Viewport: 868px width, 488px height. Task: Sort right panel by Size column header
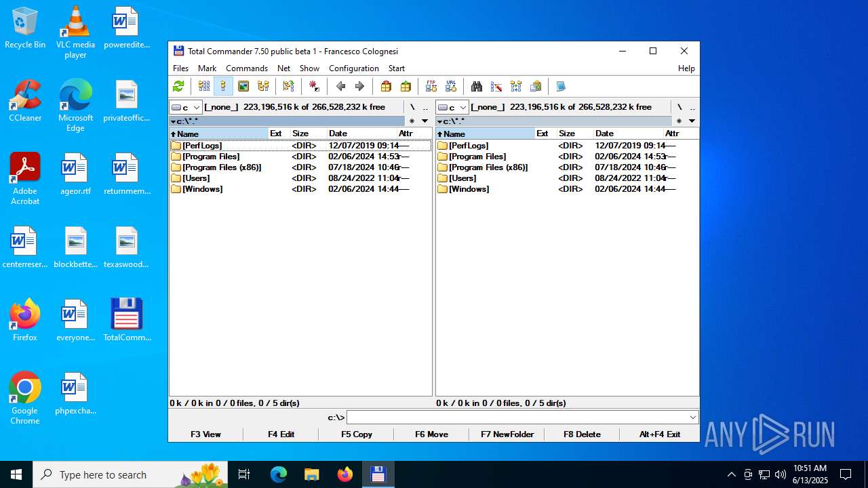(574, 134)
